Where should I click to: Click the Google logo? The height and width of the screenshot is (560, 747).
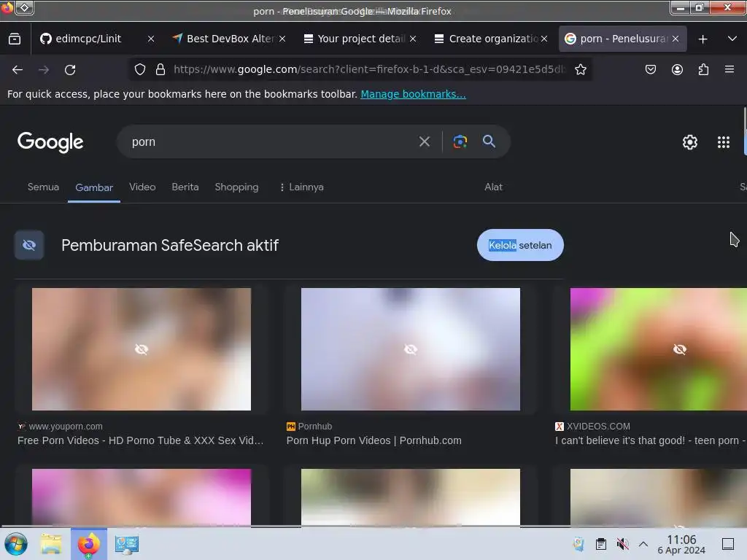tap(50, 142)
